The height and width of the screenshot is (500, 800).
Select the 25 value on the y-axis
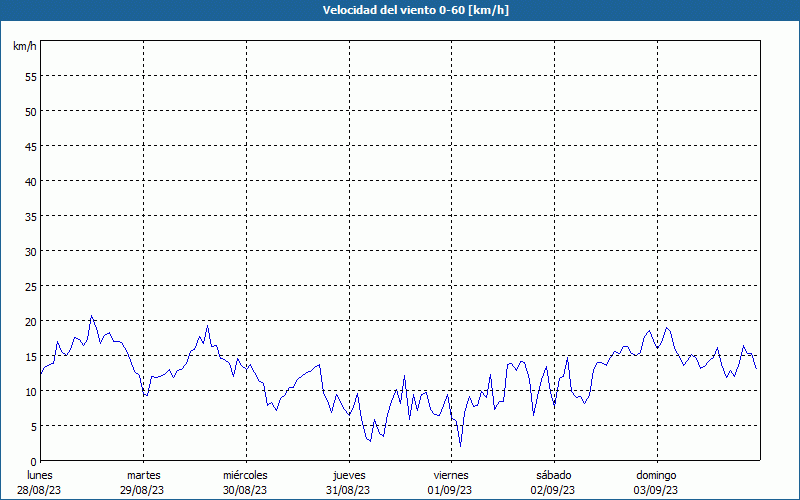pos(31,286)
